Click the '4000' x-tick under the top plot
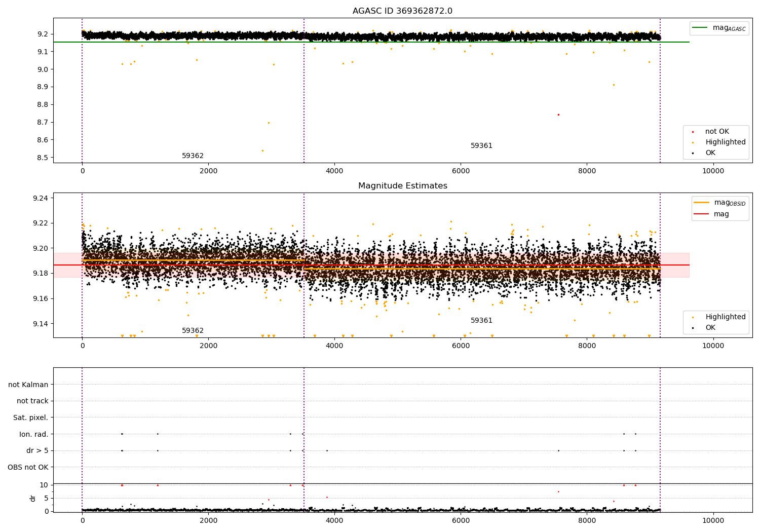Screen dimensions: 760x532 tap(334, 171)
